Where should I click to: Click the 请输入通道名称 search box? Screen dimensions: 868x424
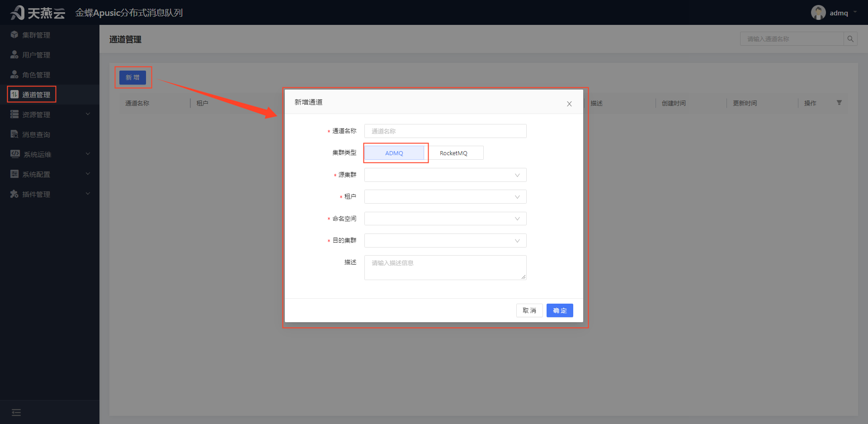point(792,39)
